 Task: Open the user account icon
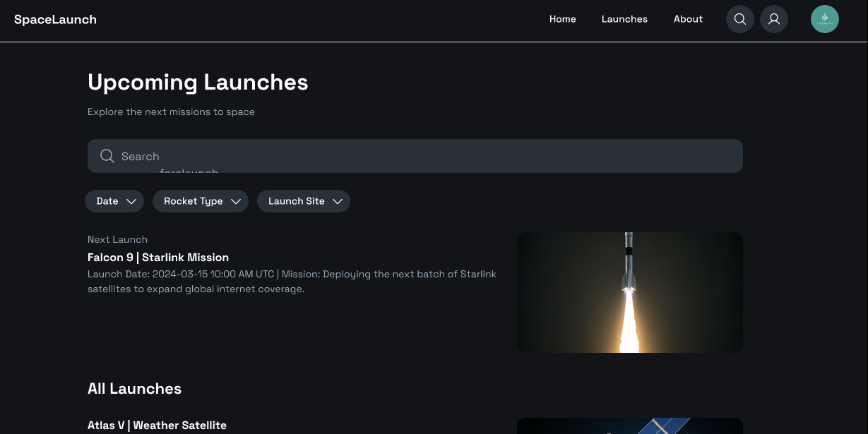[x=774, y=19]
